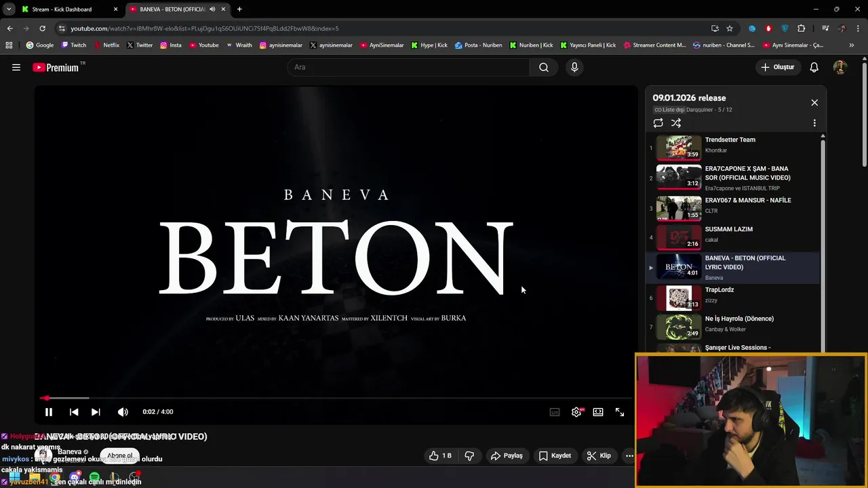The width and height of the screenshot is (868, 488).
Task: Toggle playlist loop button
Action: (x=658, y=123)
